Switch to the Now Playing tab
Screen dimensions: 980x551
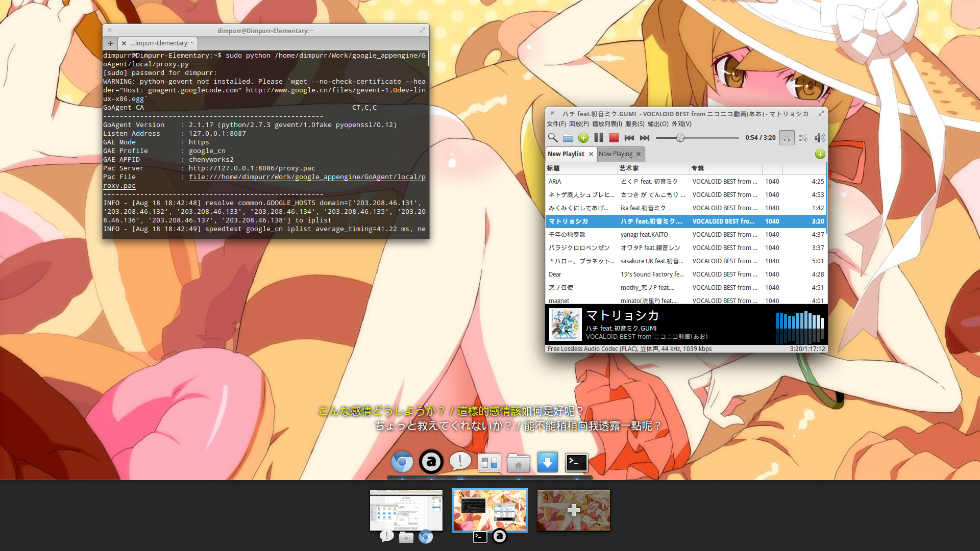[616, 154]
